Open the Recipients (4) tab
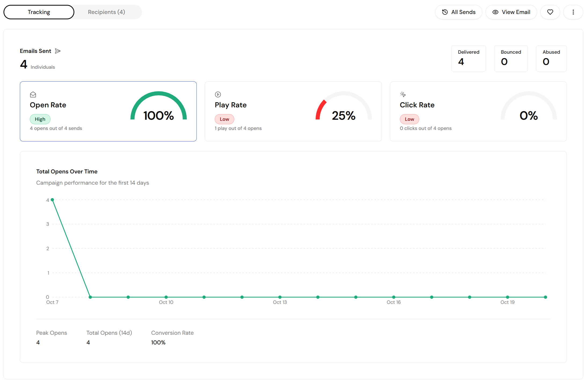588x386 pixels. pyautogui.click(x=107, y=12)
